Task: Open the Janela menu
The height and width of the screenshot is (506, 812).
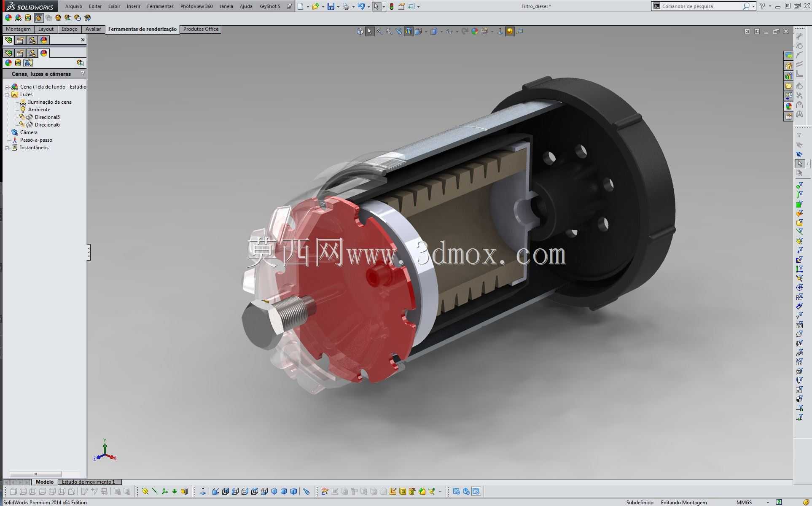Action: [x=226, y=6]
